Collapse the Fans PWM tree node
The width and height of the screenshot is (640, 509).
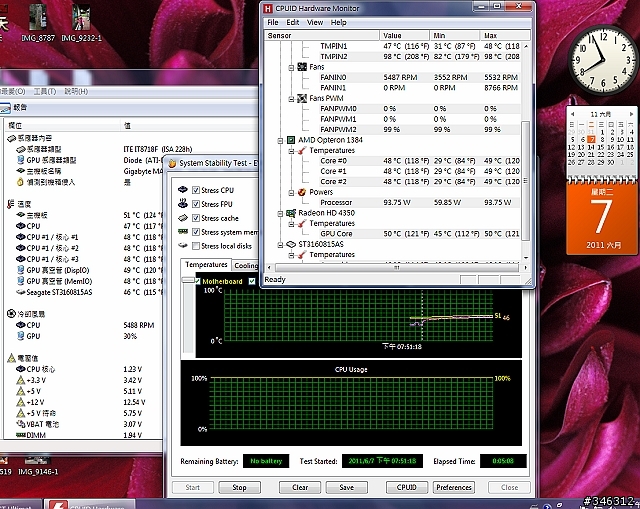(x=291, y=99)
